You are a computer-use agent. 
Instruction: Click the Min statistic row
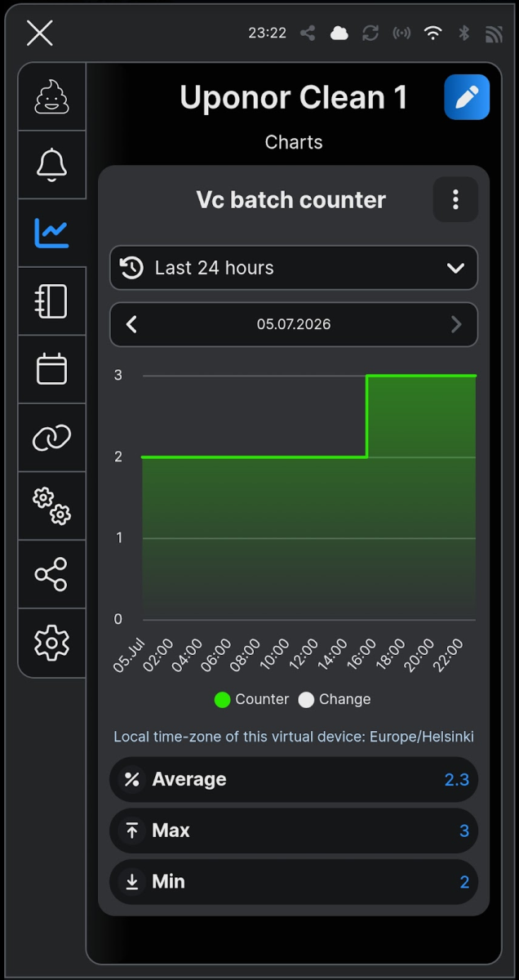click(x=294, y=882)
